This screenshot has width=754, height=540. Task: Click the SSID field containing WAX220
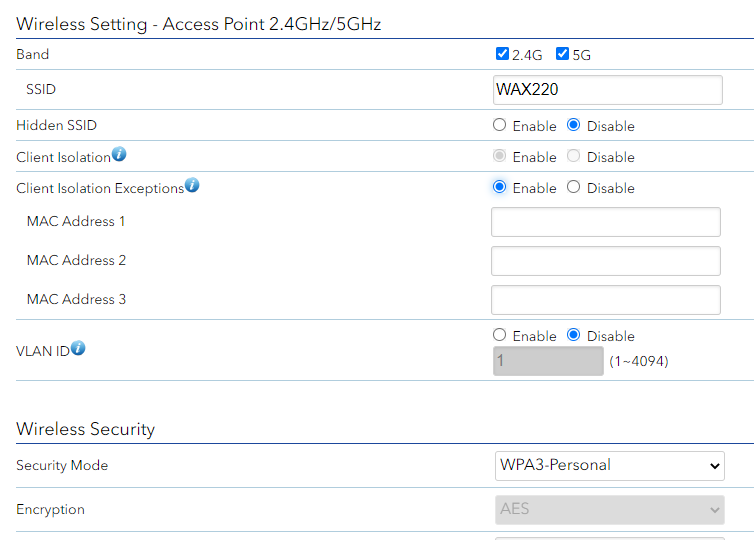pos(607,90)
